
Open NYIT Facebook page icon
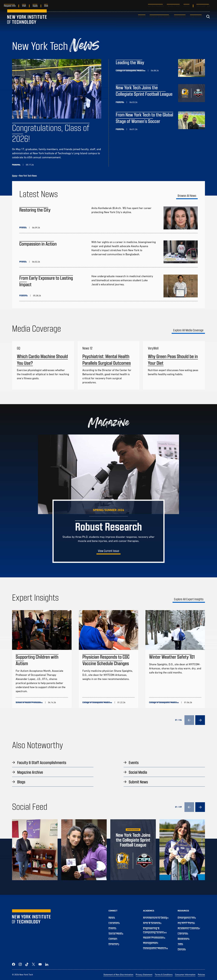coord(14,964)
